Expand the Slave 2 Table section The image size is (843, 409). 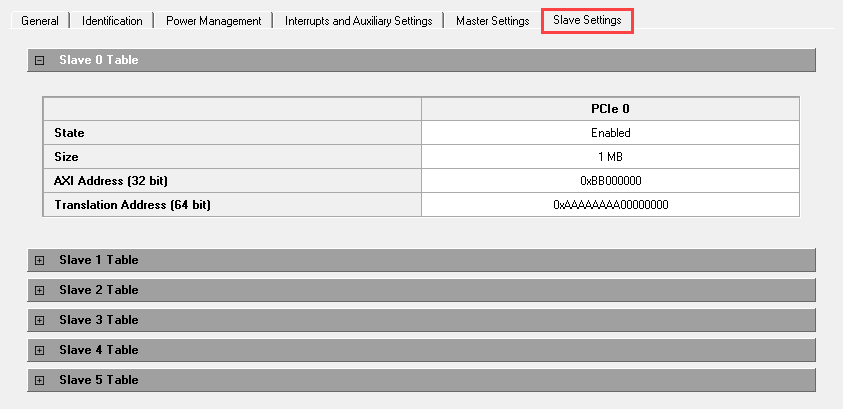click(x=40, y=290)
